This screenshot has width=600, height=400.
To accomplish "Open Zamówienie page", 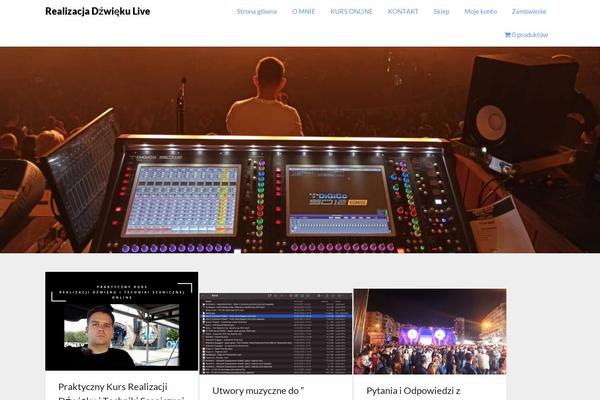I will (529, 11).
